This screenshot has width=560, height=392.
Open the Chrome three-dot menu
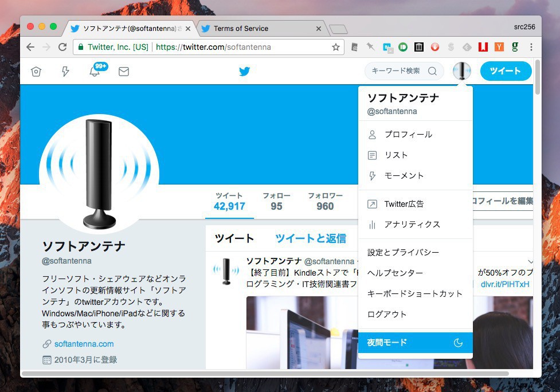point(531,47)
